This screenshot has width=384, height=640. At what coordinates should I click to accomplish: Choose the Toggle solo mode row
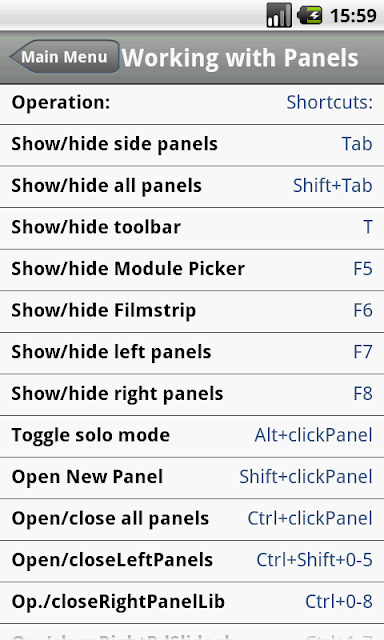192,436
